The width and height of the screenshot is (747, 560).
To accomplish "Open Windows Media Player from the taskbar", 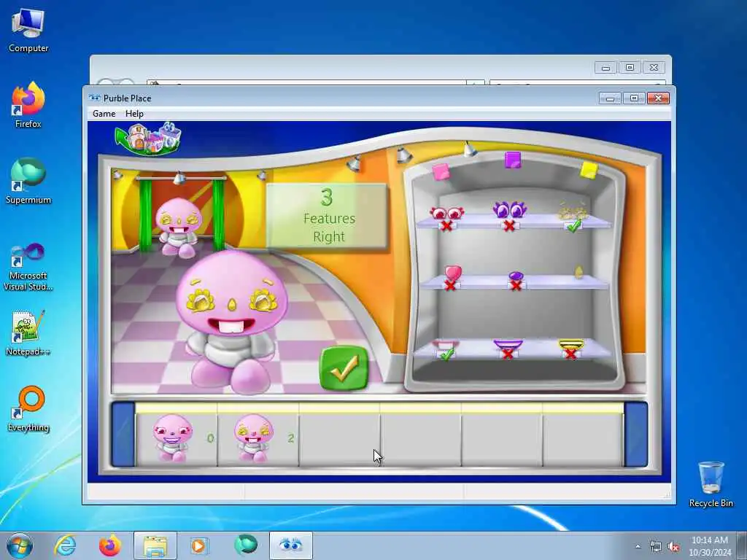I will point(198,545).
